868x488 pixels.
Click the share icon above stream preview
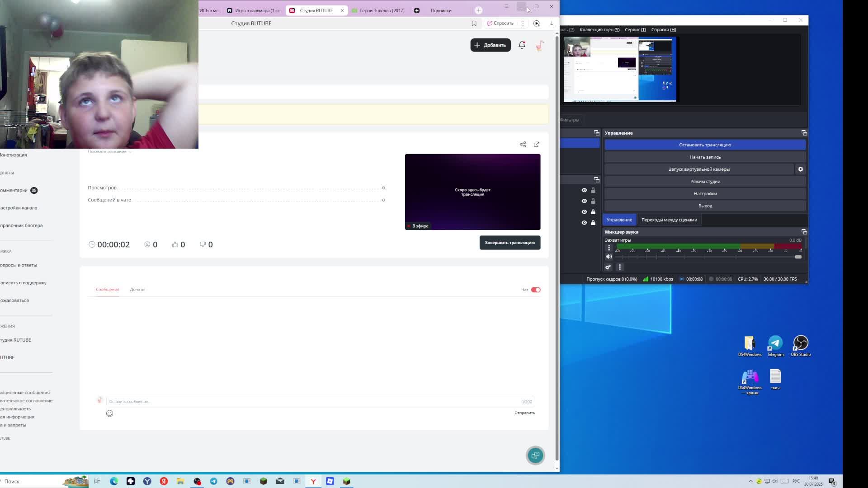(523, 145)
